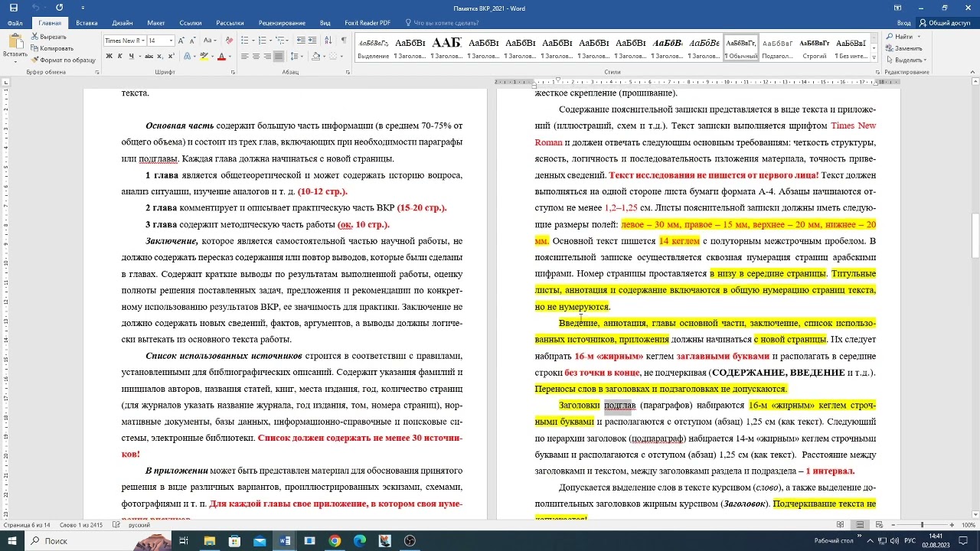
Task: Apply the yellow text highlight color
Action: (204, 57)
